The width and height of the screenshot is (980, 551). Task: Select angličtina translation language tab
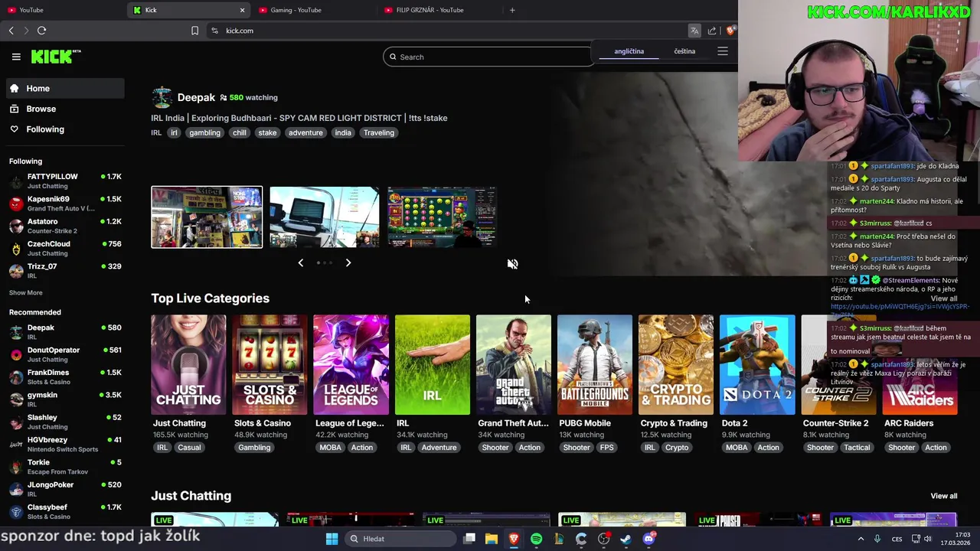tap(629, 51)
